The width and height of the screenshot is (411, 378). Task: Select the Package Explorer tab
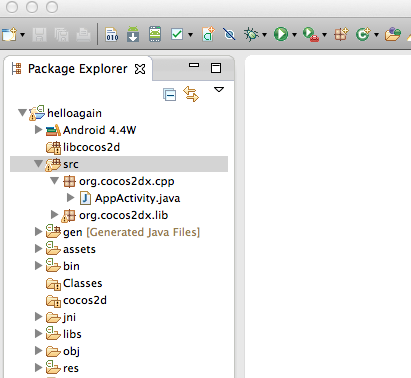click(x=77, y=69)
